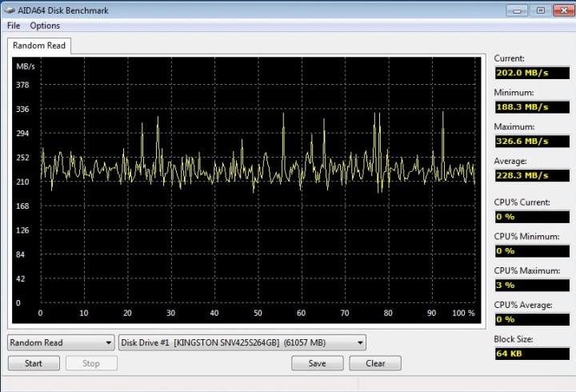Image resolution: width=576 pixels, height=392 pixels.
Task: Click the 378 label on the MB/s axis
Action: pyautogui.click(x=22, y=85)
